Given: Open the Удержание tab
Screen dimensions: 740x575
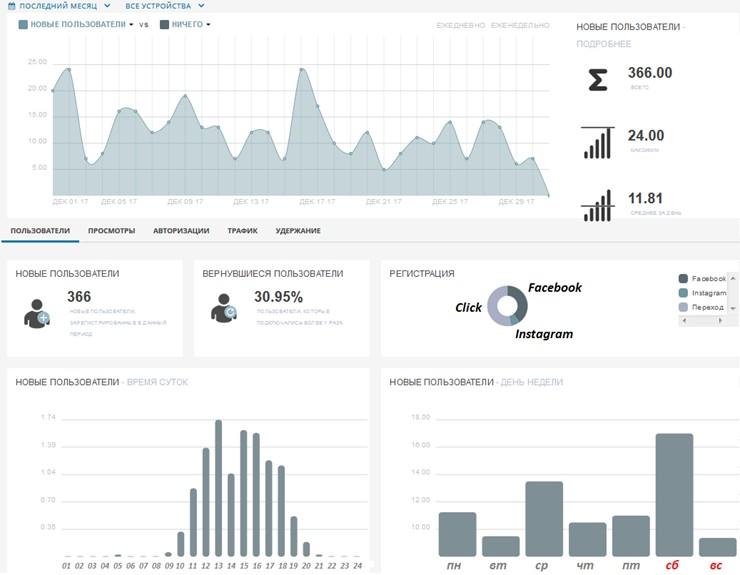Looking at the screenshot, I should click(x=298, y=231).
